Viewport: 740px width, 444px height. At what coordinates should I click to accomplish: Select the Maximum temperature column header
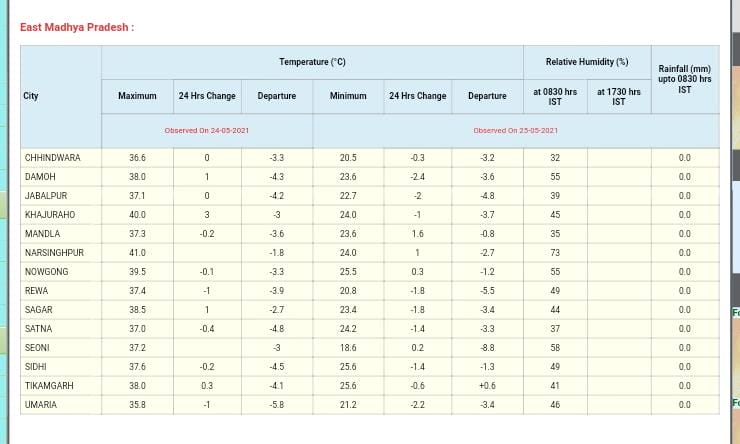click(137, 96)
